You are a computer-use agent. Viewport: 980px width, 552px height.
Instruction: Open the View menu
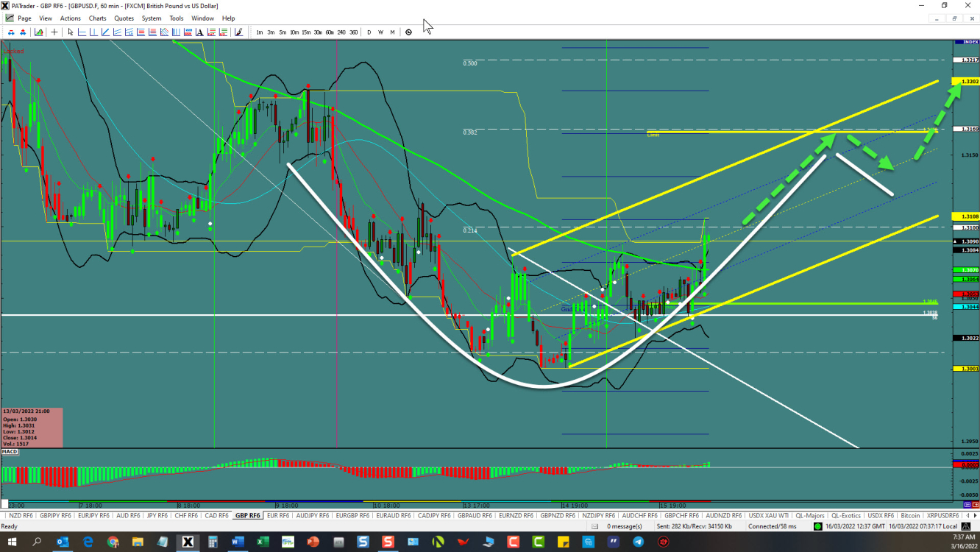point(46,18)
